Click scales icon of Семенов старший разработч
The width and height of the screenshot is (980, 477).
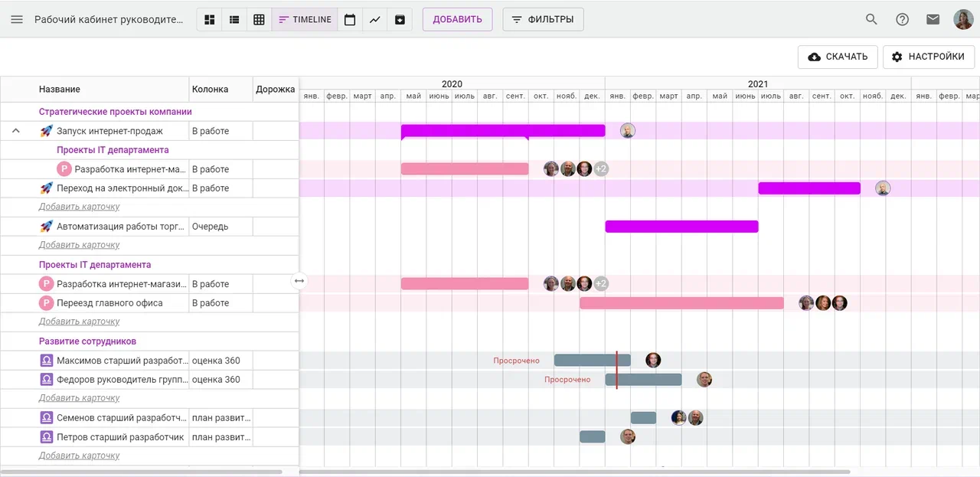(x=46, y=418)
